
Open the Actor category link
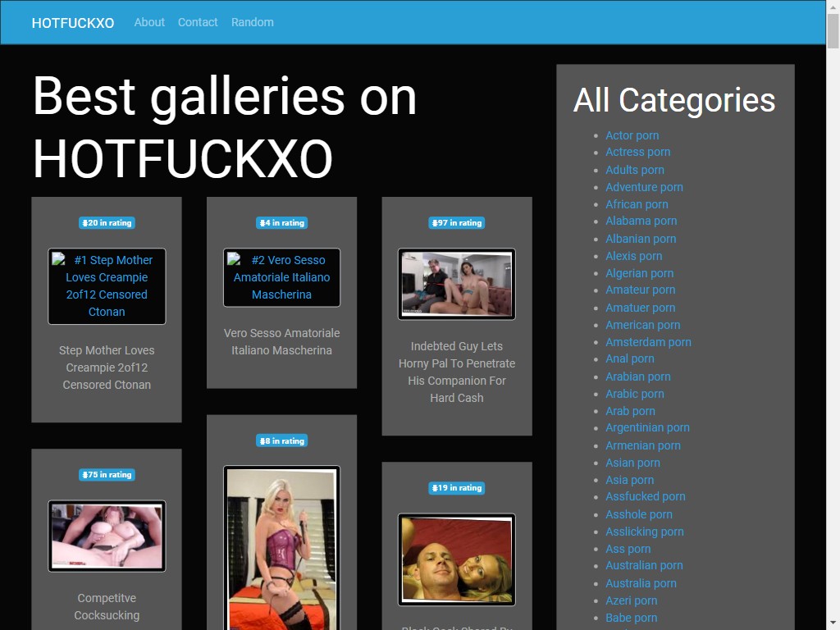[632, 135]
